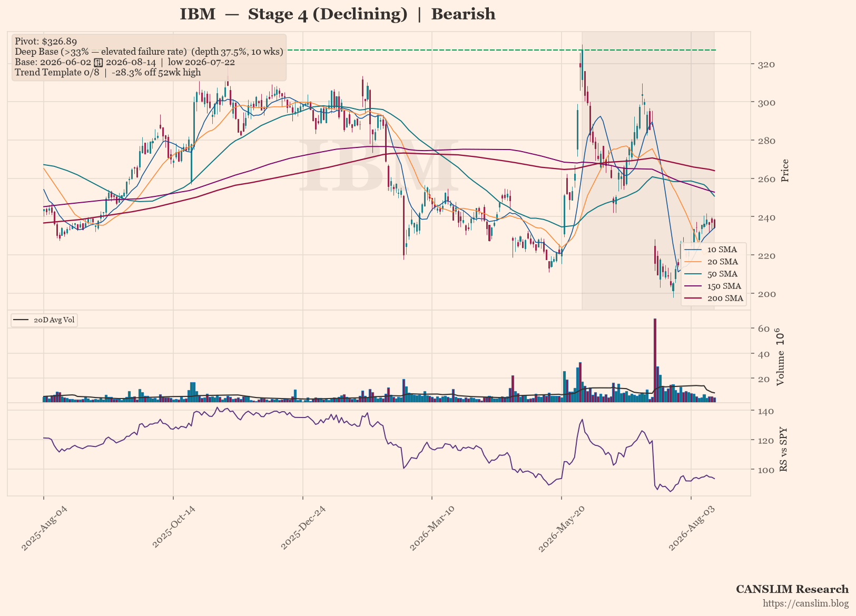Open the https://canslim.blog link
This screenshot has width=856, height=616.
point(806,603)
